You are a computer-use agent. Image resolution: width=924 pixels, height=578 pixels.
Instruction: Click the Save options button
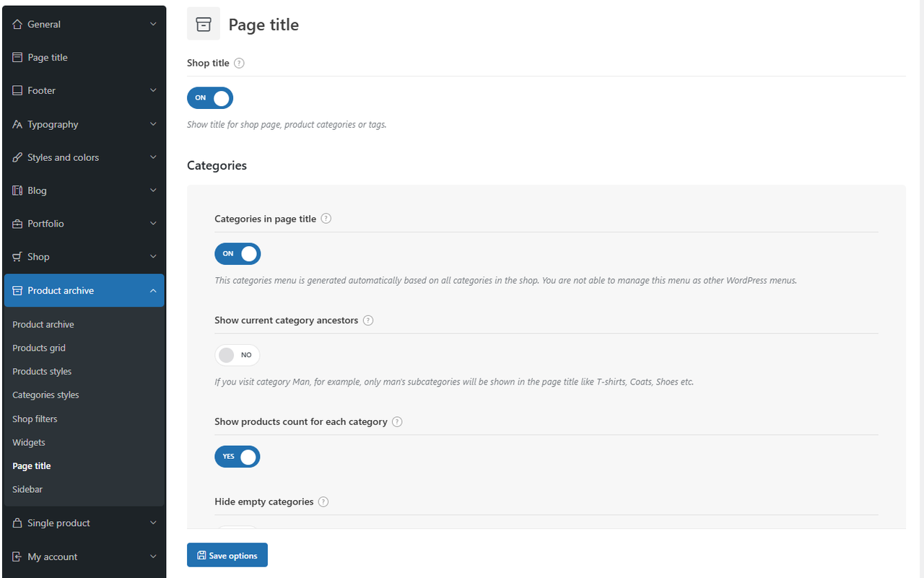[x=227, y=556]
